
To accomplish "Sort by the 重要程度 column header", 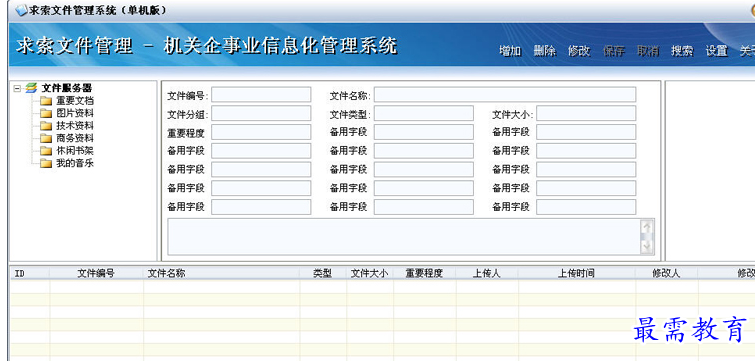I will (424, 273).
